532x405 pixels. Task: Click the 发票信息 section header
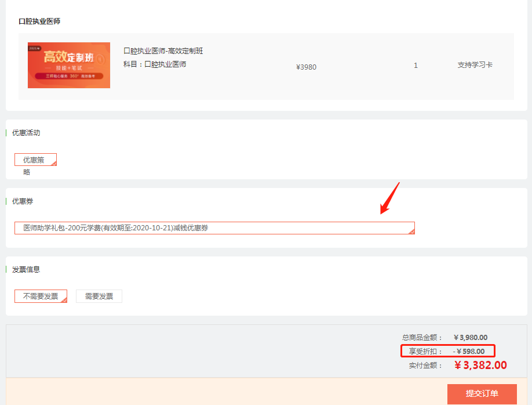coord(26,270)
